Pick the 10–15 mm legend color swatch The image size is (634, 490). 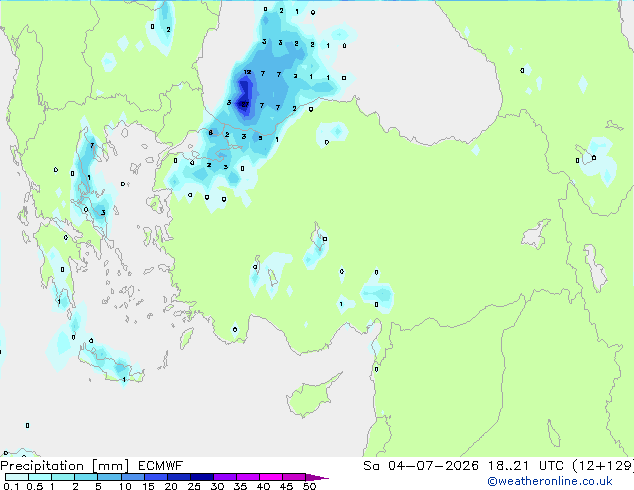tap(133, 477)
